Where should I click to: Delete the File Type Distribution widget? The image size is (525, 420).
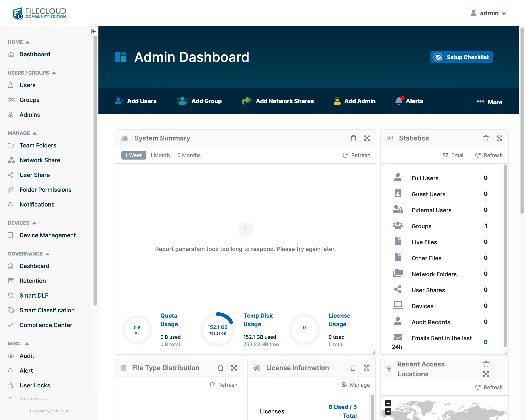coord(221,368)
